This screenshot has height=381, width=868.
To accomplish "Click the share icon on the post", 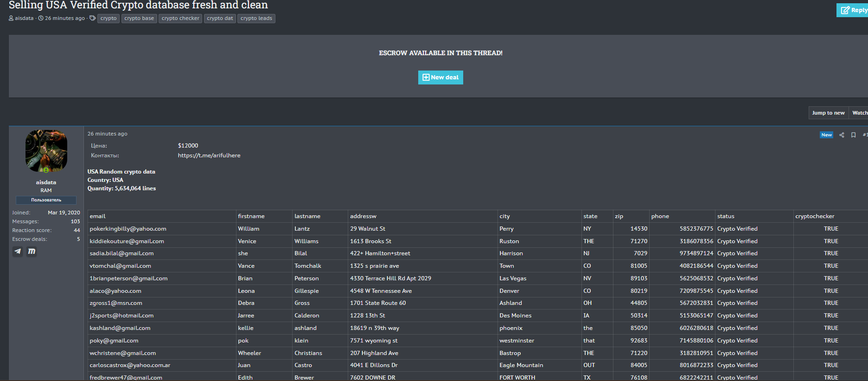I will 842,135.
